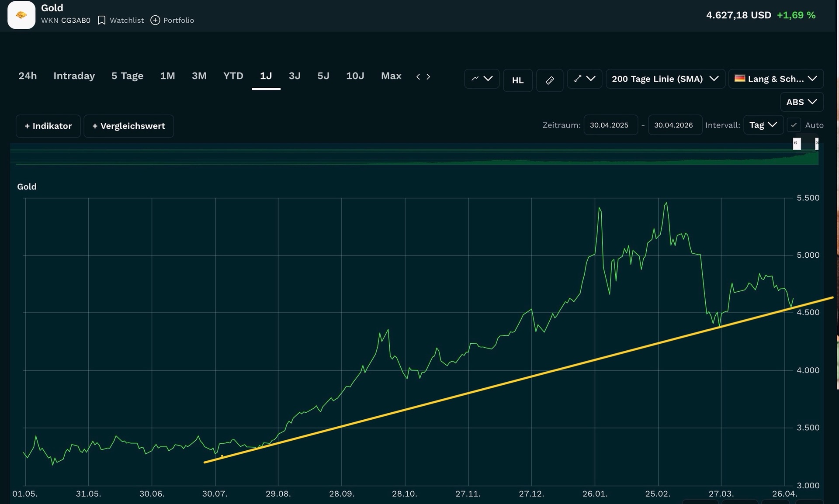The width and height of the screenshot is (839, 504).
Task: Open the chart type line icon dropdown
Action: pos(482,79)
